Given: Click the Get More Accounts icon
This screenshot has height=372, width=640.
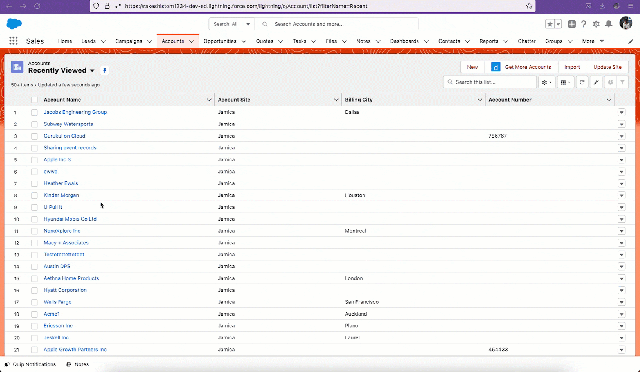Looking at the screenshot, I should [496, 67].
